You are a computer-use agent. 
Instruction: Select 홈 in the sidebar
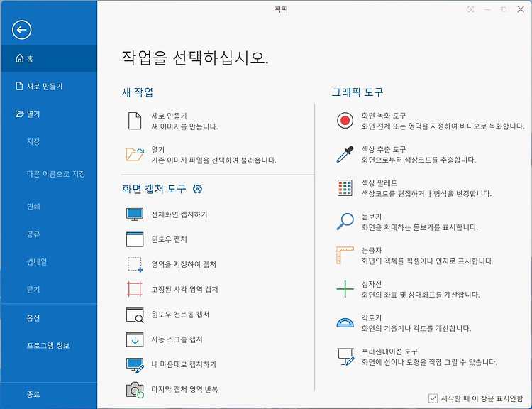[x=49, y=58]
